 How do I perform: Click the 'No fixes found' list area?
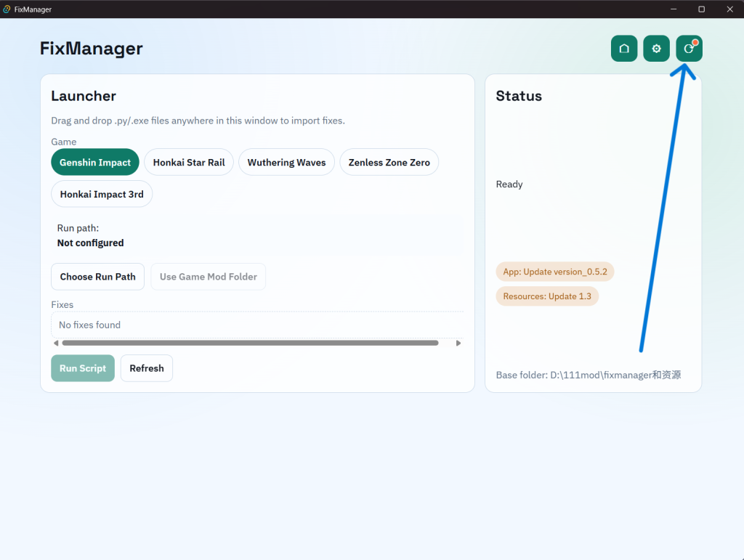(257, 325)
